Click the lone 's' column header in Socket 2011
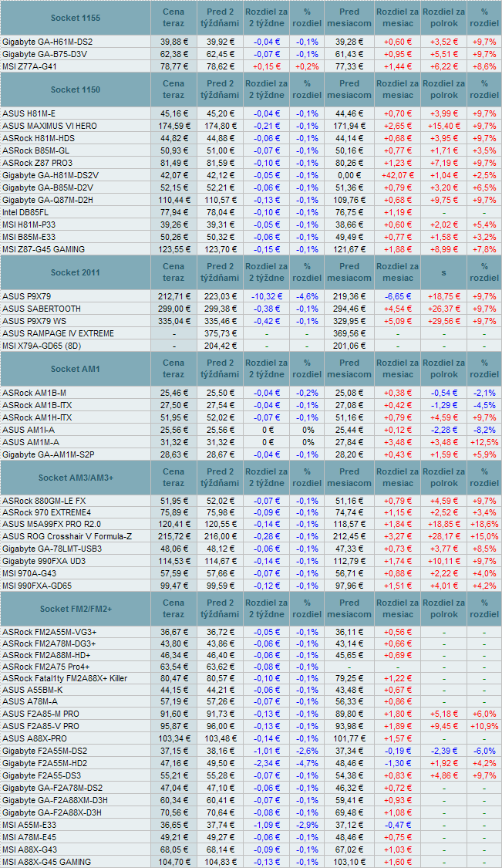502x868 pixels. point(444,272)
